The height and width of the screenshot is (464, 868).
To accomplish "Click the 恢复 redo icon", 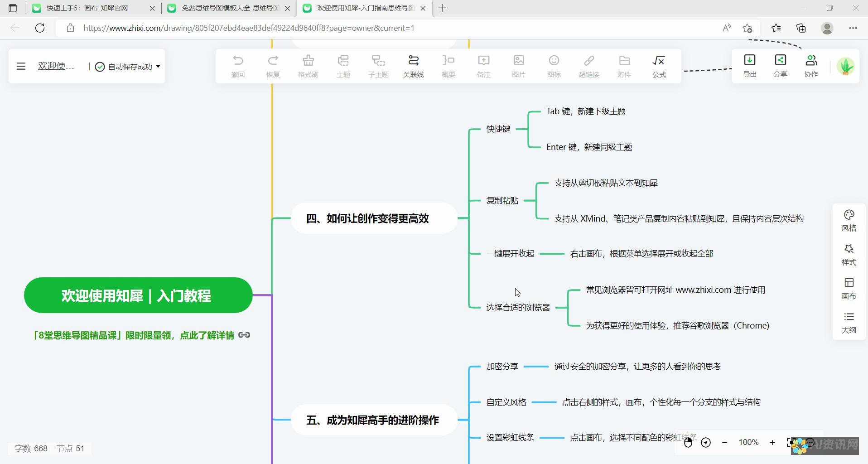I will click(273, 66).
